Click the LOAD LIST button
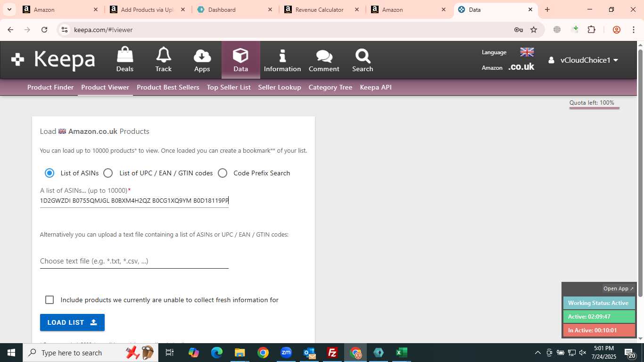 coord(72,322)
